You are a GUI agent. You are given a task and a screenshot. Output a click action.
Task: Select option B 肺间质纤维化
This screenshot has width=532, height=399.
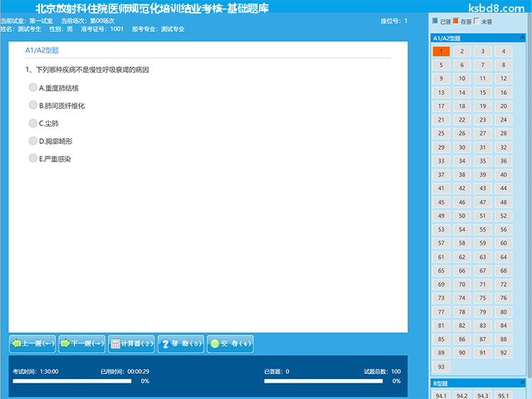click(x=33, y=105)
